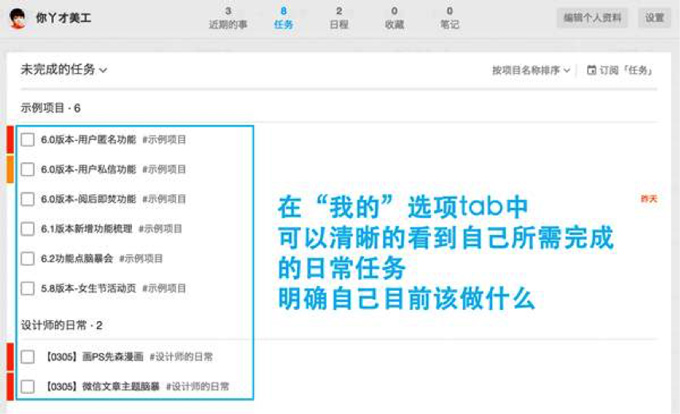
Task: Check the 6.0版本-用户私信功能 task checkbox
Action: [28, 170]
